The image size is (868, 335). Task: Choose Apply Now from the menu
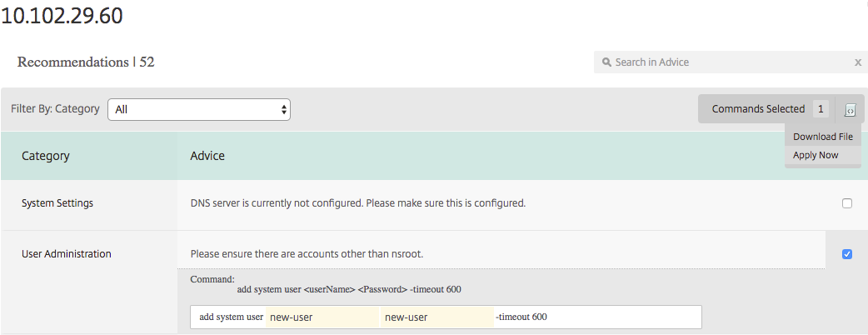pos(816,155)
